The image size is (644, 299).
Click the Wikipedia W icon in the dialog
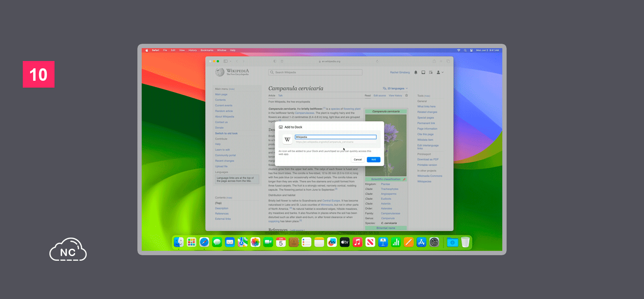pyautogui.click(x=287, y=140)
